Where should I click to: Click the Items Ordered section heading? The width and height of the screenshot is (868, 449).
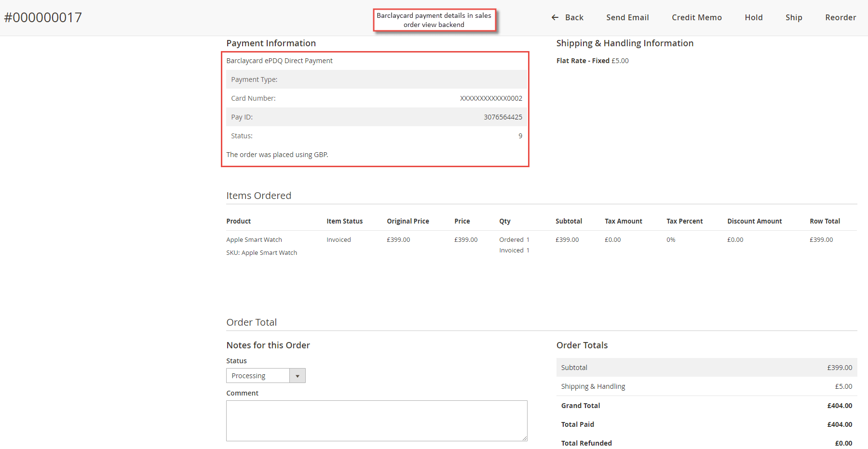258,195
